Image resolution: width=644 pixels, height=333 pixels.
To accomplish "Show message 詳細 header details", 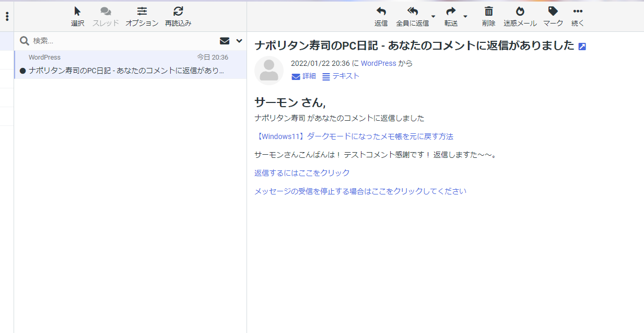I will pyautogui.click(x=304, y=76).
